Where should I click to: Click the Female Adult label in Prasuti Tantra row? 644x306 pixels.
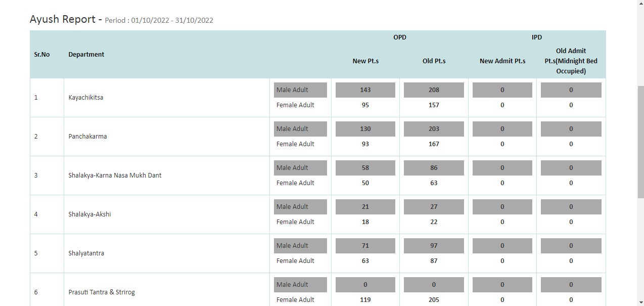pyautogui.click(x=295, y=300)
